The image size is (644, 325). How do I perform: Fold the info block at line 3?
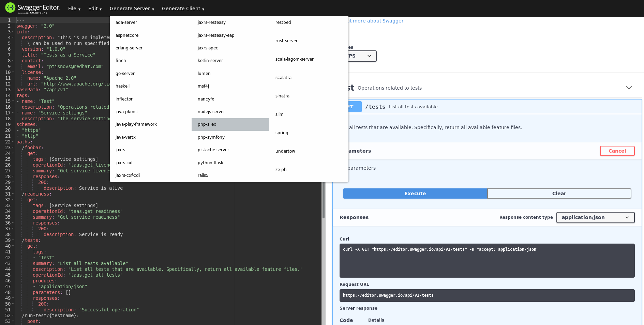(13, 32)
